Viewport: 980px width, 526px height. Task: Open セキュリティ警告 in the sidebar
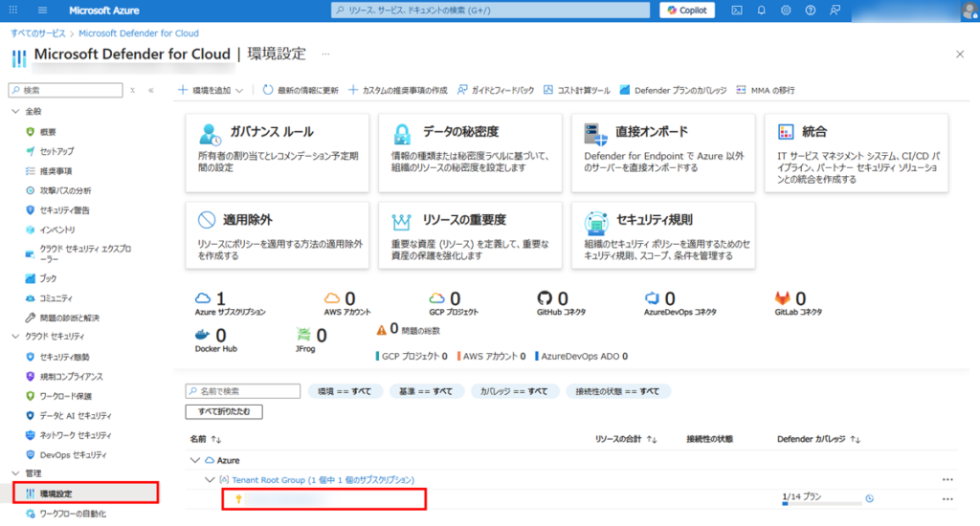[64, 210]
